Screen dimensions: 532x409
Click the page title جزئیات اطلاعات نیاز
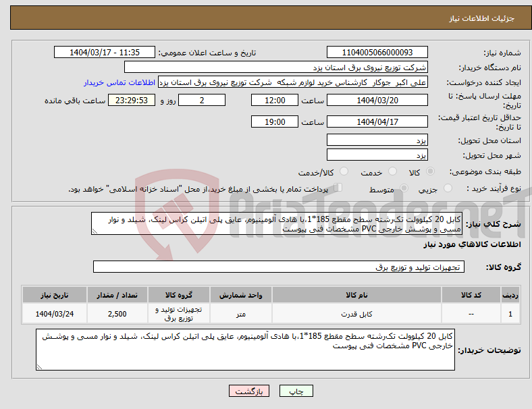482,18
